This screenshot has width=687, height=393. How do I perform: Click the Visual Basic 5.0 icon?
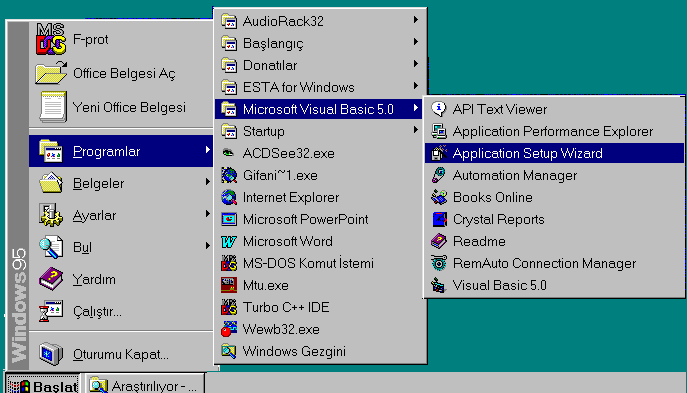pos(439,285)
